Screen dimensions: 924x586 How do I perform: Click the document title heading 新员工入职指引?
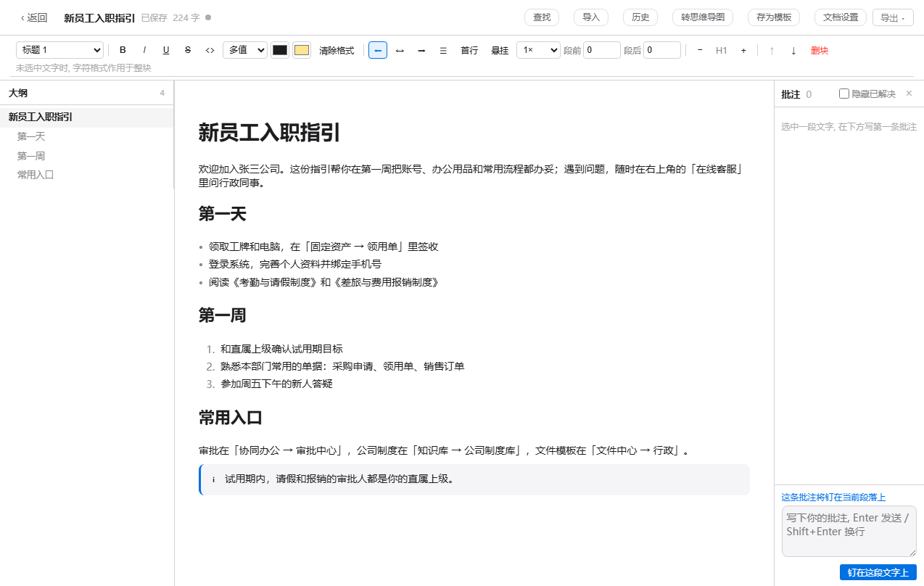point(270,133)
